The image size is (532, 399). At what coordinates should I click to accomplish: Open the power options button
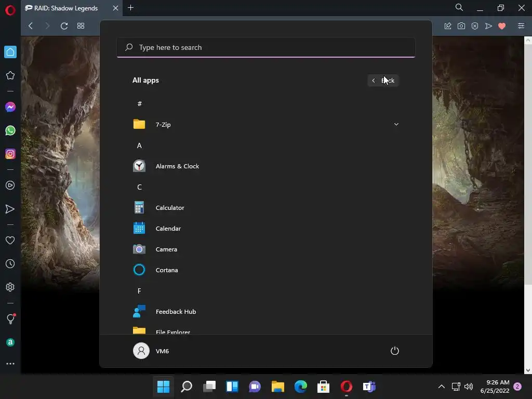(395, 351)
